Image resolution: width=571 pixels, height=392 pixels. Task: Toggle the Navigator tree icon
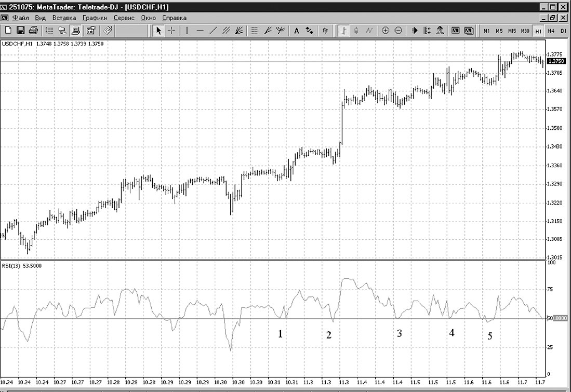click(62, 31)
